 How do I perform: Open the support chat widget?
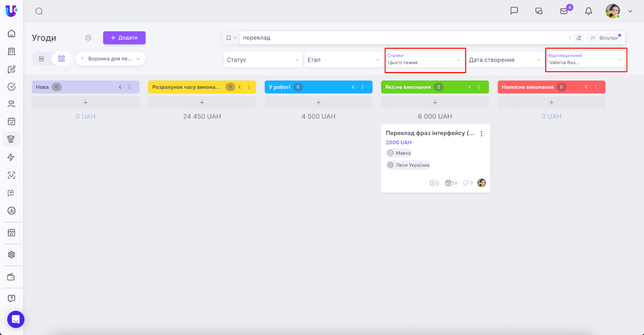[x=16, y=320]
